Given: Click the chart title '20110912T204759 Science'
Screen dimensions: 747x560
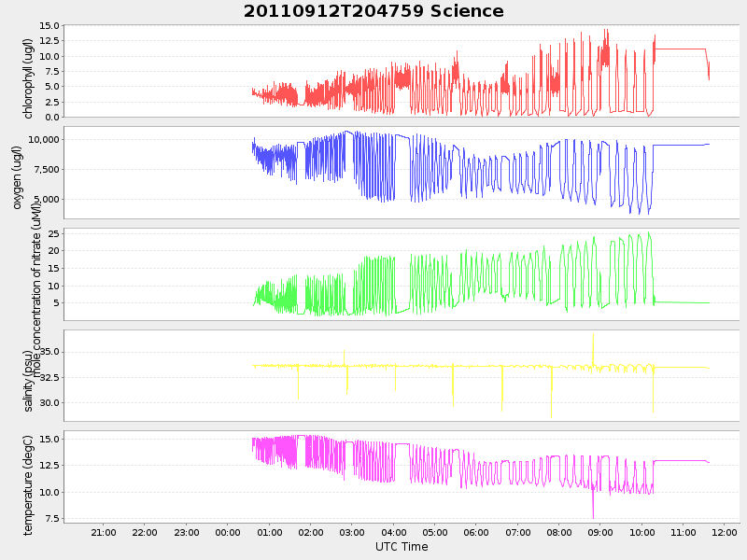Looking at the screenshot, I should point(373,11).
